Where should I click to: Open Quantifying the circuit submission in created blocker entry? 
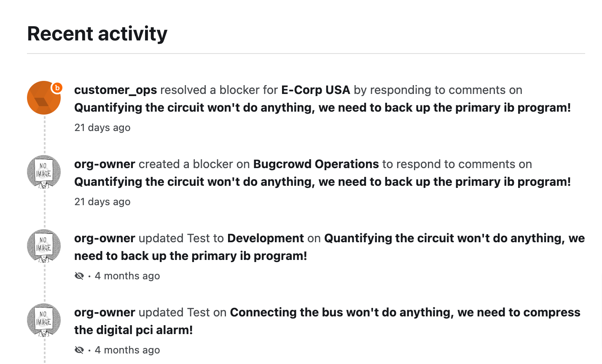[x=322, y=182]
